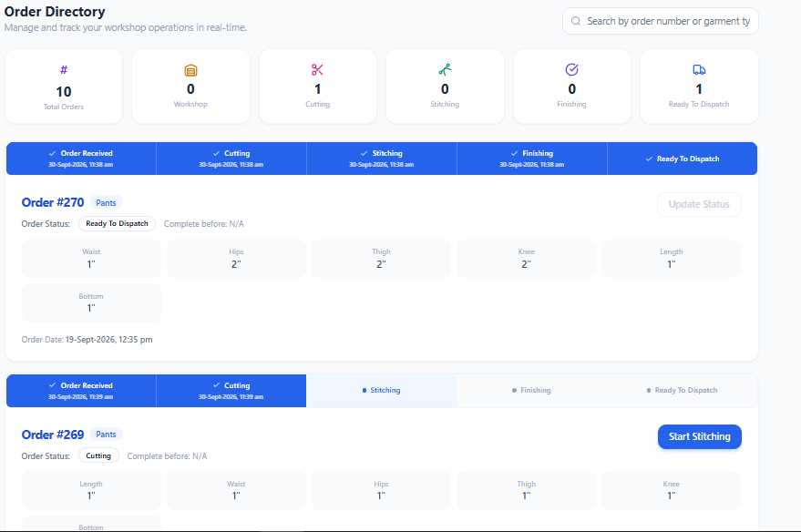Click the Finishing check-circle icon

(571, 69)
